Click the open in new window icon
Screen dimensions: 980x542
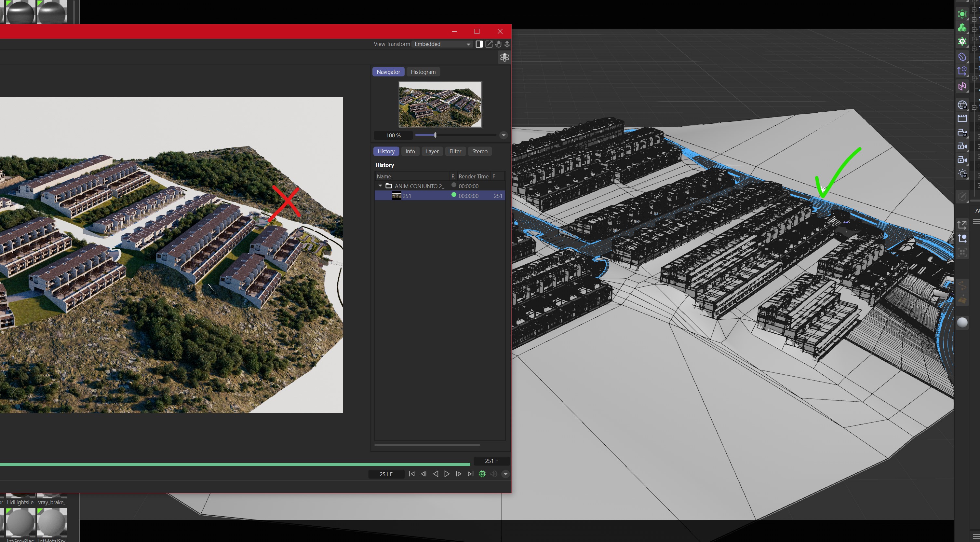pyautogui.click(x=489, y=44)
